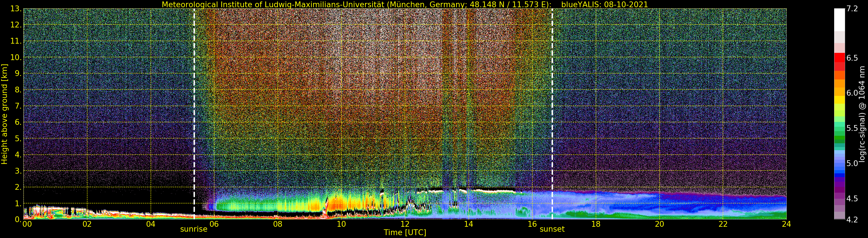Viewport: 868px width, 238px height.
Task: Pick the yellow colorbar segment beside 6.0
Action: [x=839, y=100]
